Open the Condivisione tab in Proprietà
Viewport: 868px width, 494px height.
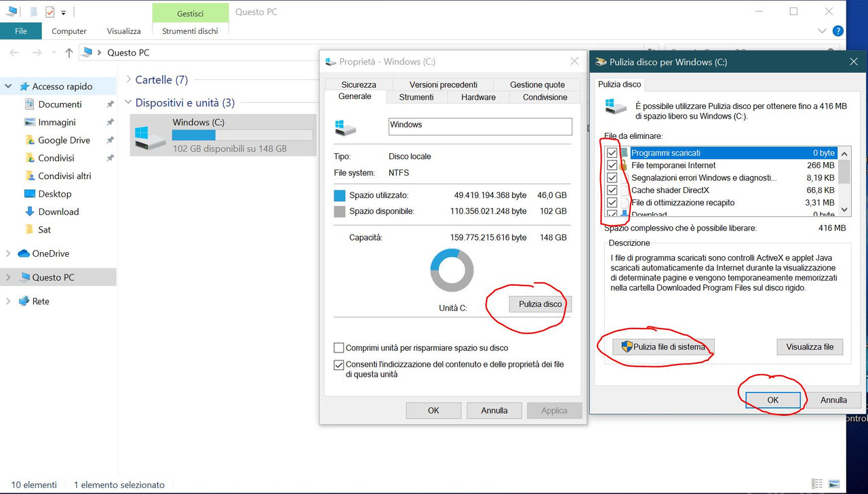coord(545,97)
